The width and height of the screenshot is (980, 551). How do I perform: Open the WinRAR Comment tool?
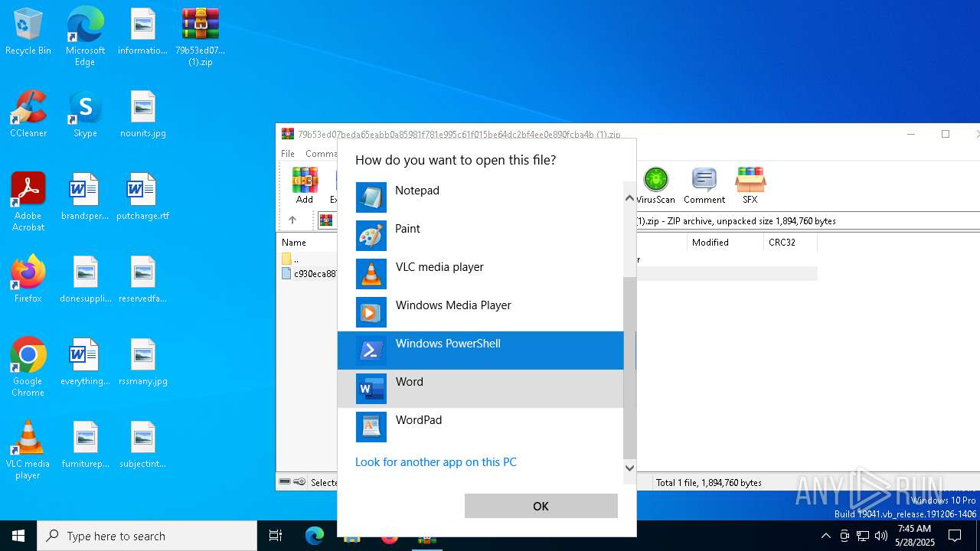(x=704, y=186)
